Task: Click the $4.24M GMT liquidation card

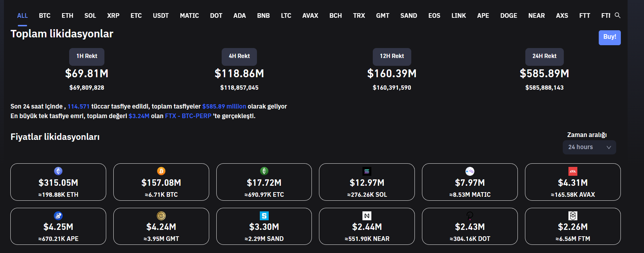Action: tap(161, 227)
